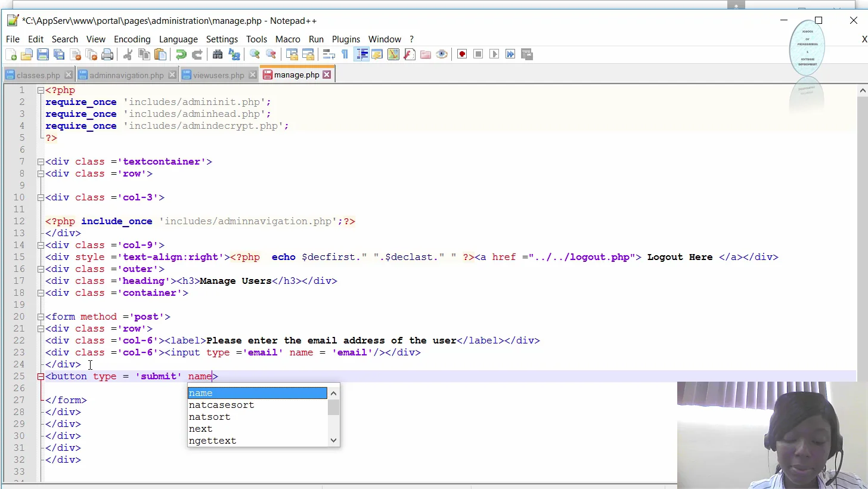Click the New file toolbar icon
The width and height of the screenshot is (868, 489).
pos(11,54)
